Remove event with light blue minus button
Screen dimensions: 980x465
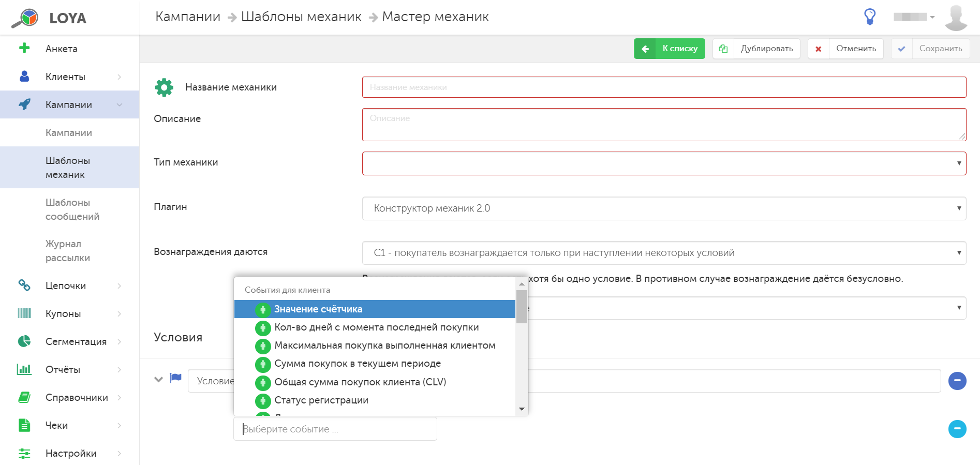(x=957, y=429)
